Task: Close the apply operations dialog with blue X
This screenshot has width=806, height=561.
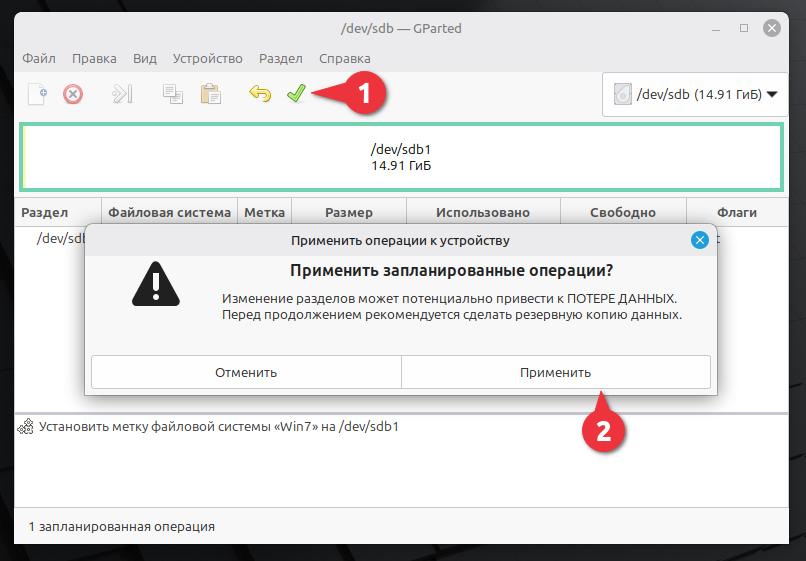Action: click(x=700, y=240)
